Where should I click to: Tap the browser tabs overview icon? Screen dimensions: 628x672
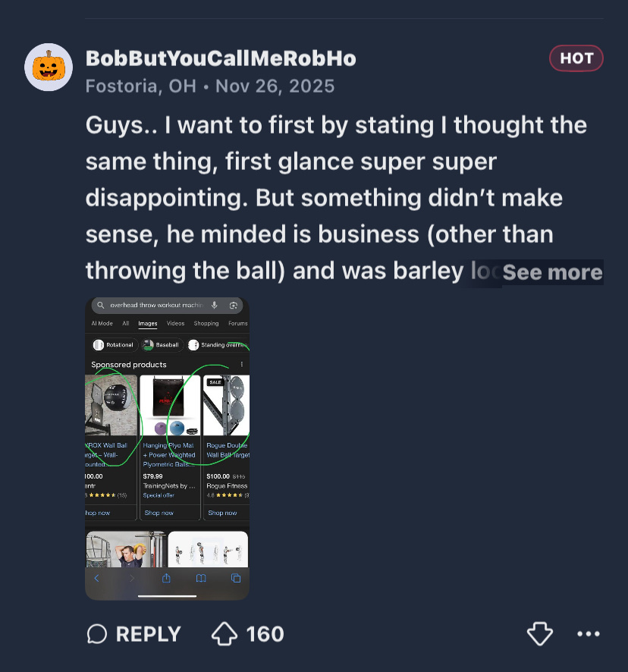[236, 578]
